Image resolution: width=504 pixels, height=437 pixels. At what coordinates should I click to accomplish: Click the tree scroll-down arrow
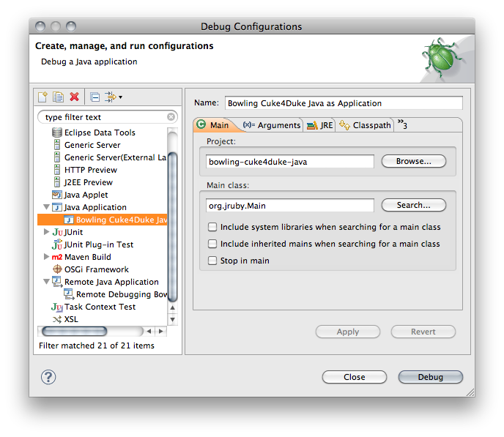(173, 319)
